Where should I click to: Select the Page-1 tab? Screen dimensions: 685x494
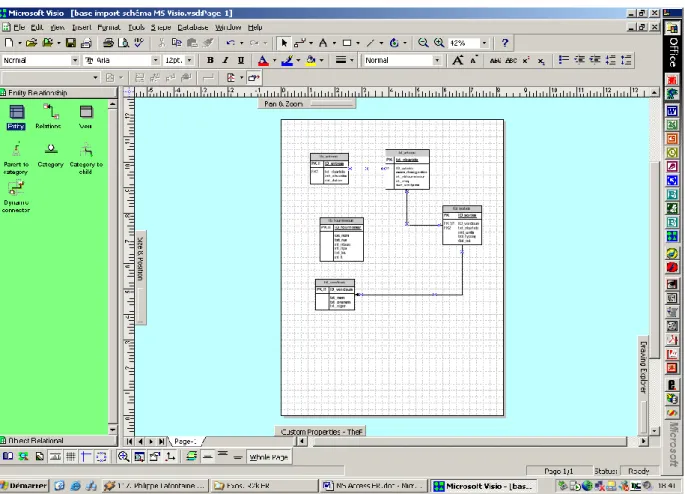[x=185, y=442]
